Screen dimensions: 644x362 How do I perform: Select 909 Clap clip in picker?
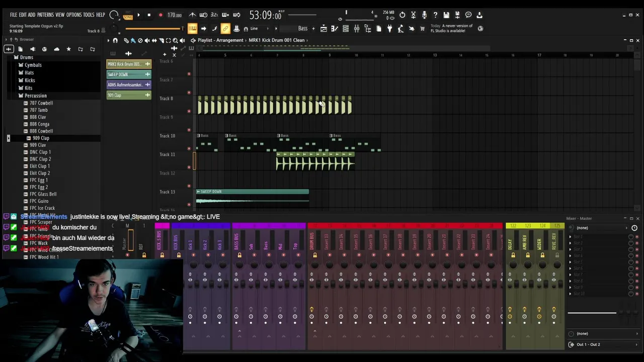(x=129, y=95)
